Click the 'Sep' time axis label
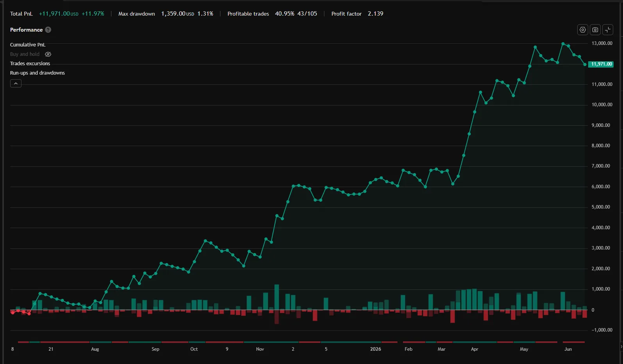The height and width of the screenshot is (364, 623). click(156, 349)
